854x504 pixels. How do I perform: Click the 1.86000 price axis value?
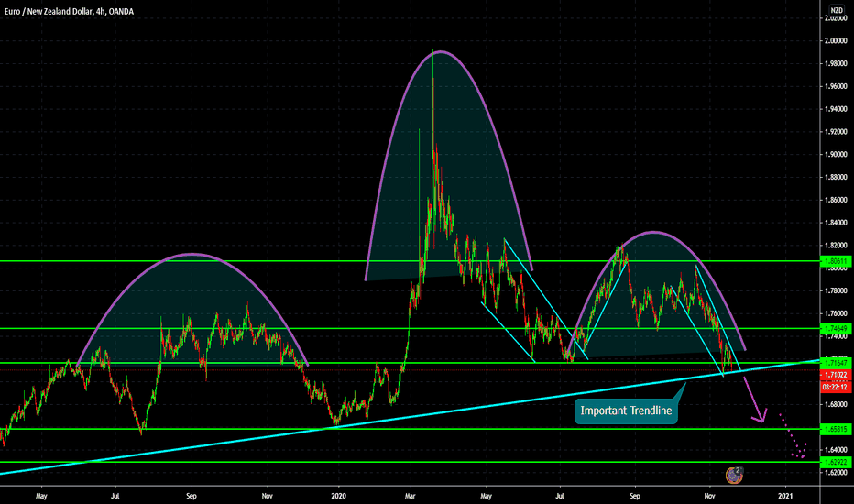836,200
